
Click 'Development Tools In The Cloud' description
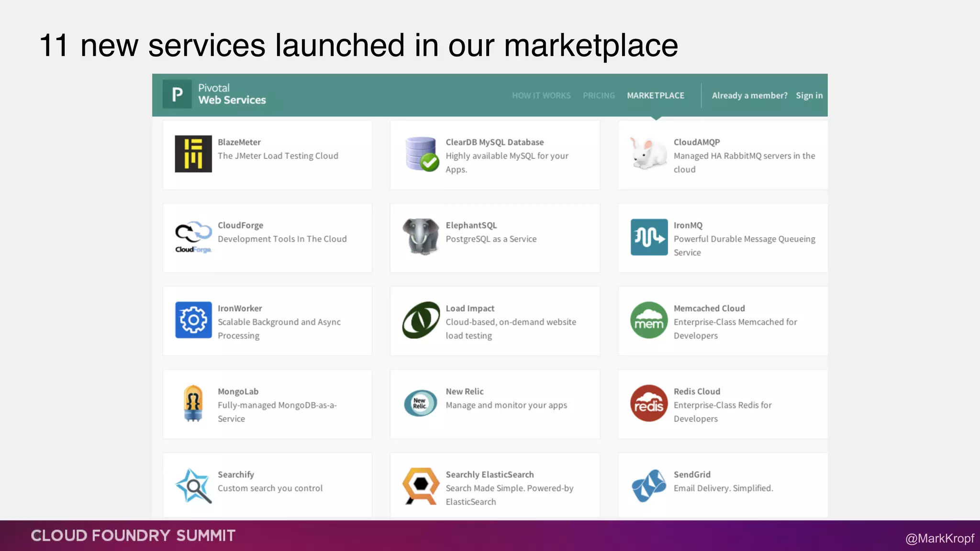(x=282, y=239)
